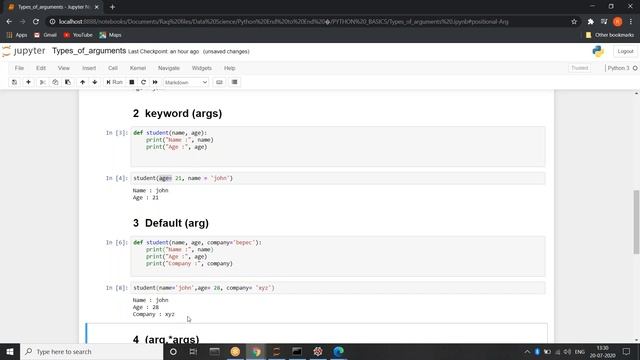640x360 pixels.
Task: Open browser extensions puzzle icon
Action: point(591,22)
